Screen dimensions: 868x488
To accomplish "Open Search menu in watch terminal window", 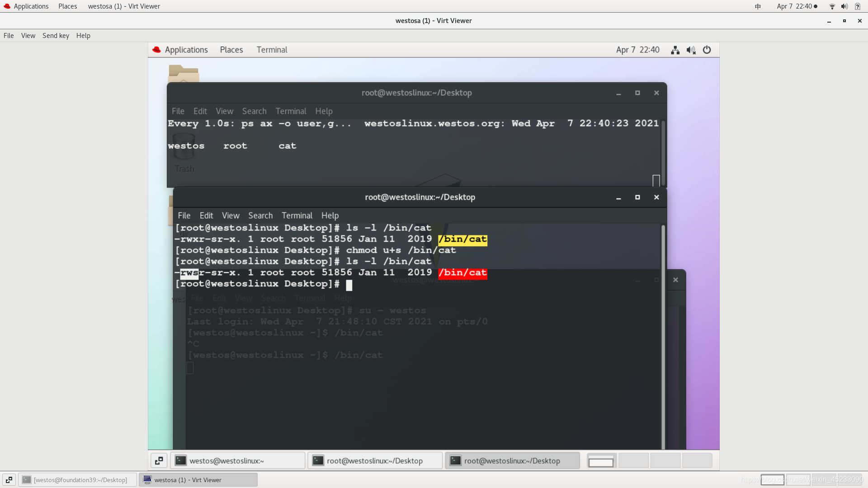I will [254, 111].
